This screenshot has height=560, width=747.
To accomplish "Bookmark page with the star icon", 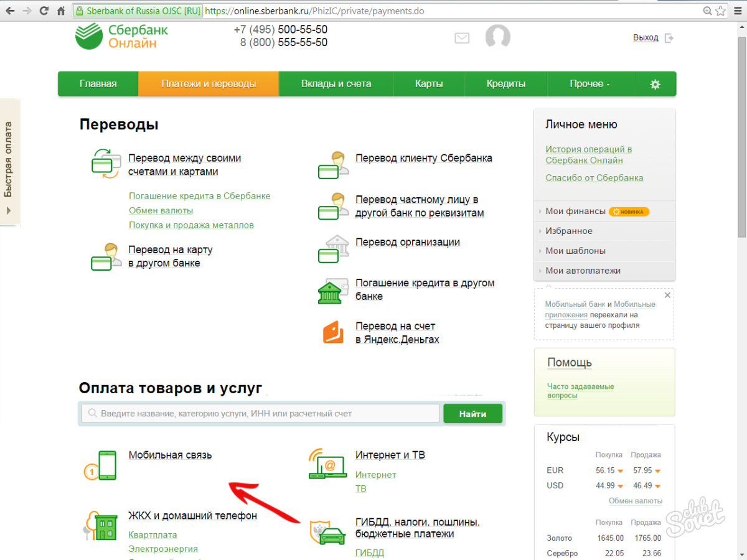I will [720, 11].
